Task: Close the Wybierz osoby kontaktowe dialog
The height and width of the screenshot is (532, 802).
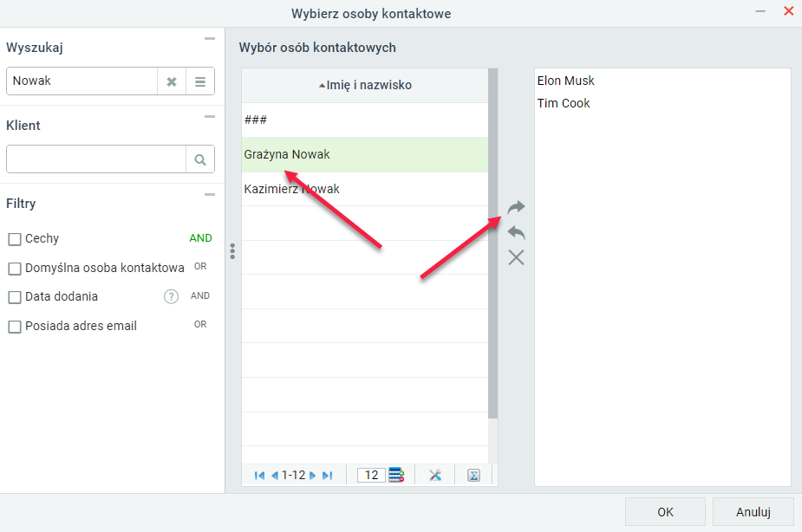Action: tap(788, 11)
